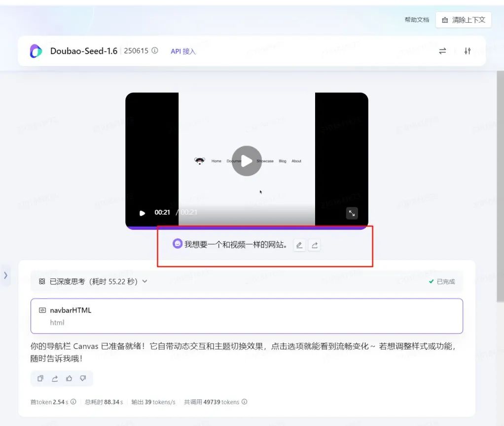Click the 清除上下文 button
The height and width of the screenshot is (426, 504).
[x=463, y=20]
